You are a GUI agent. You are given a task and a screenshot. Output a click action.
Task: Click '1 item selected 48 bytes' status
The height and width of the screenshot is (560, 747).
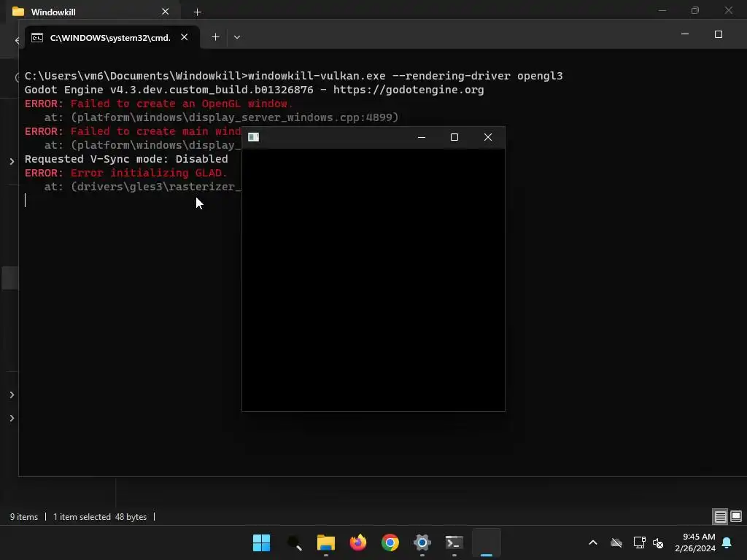point(100,517)
